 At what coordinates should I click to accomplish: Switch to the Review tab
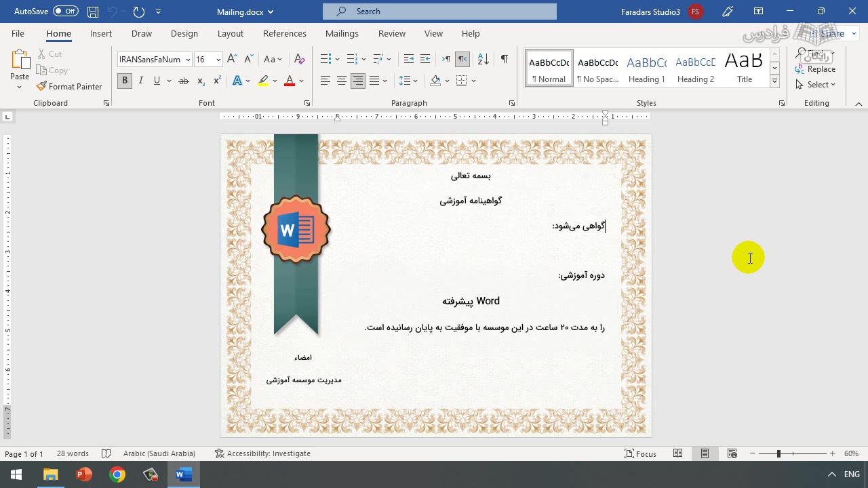click(392, 33)
